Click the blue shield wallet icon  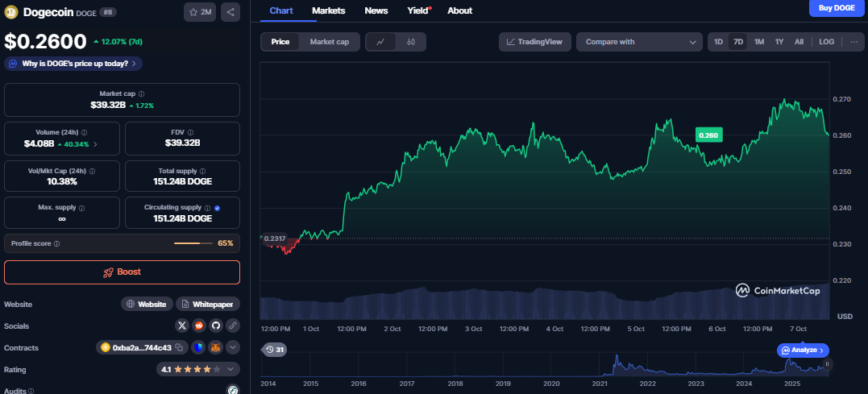coord(197,347)
